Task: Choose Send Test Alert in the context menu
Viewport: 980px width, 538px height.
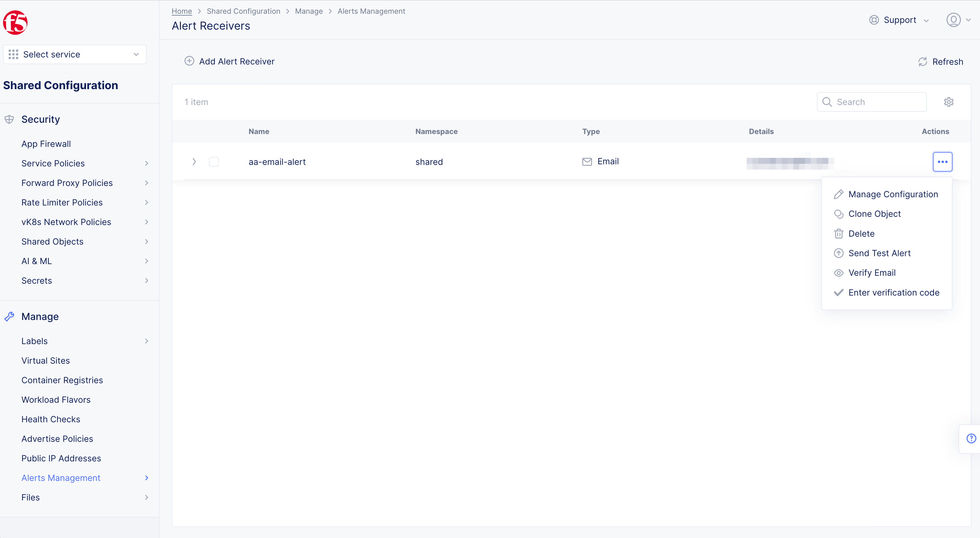Action: click(x=880, y=253)
